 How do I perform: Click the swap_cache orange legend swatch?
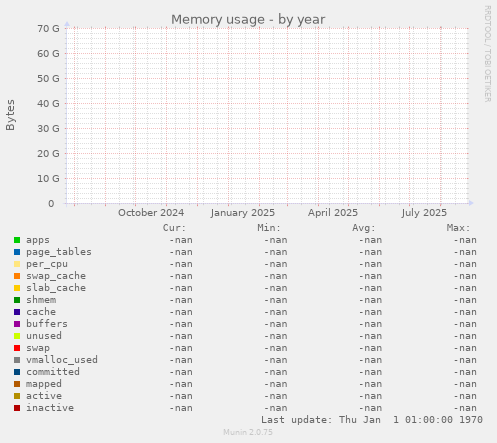[x=17, y=276]
